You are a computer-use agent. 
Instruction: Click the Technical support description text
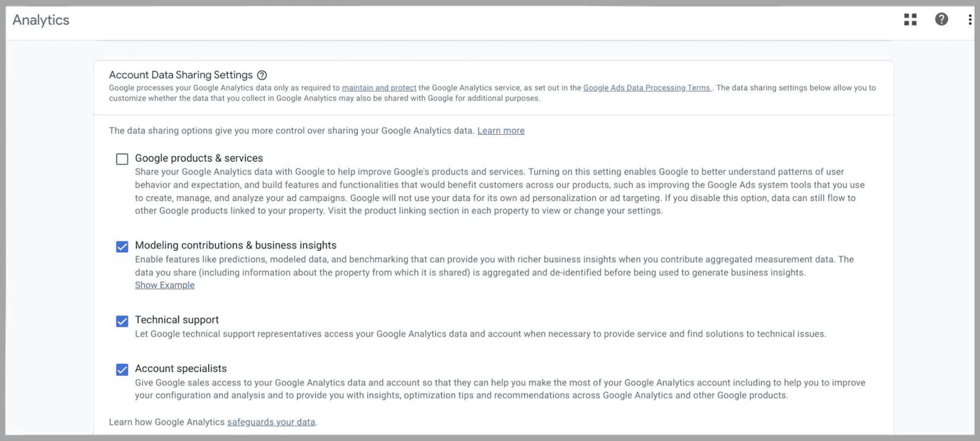point(480,334)
